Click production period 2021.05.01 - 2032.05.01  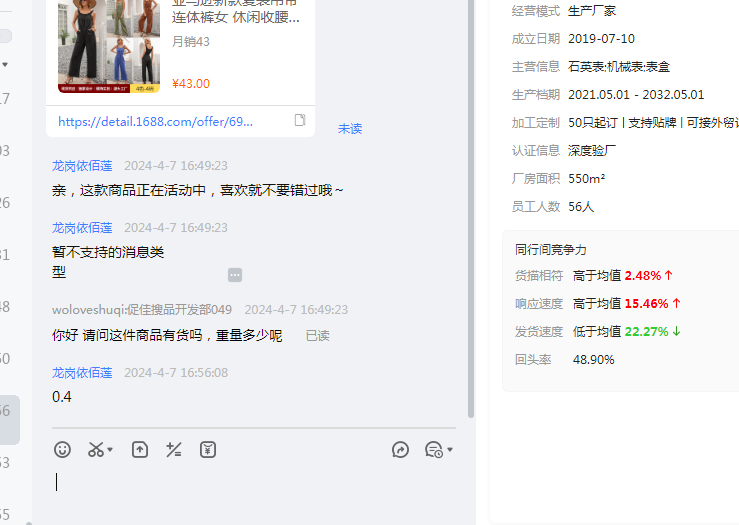636,95
